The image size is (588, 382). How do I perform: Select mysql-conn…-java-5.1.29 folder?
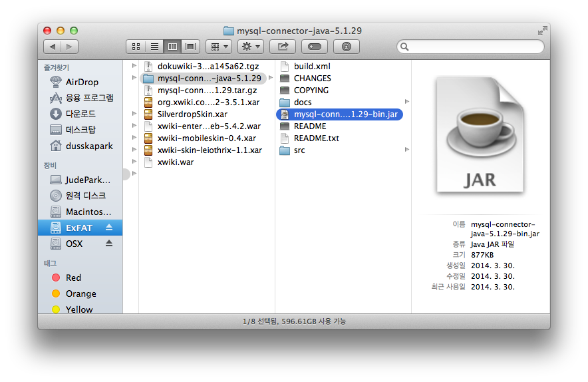click(x=202, y=79)
